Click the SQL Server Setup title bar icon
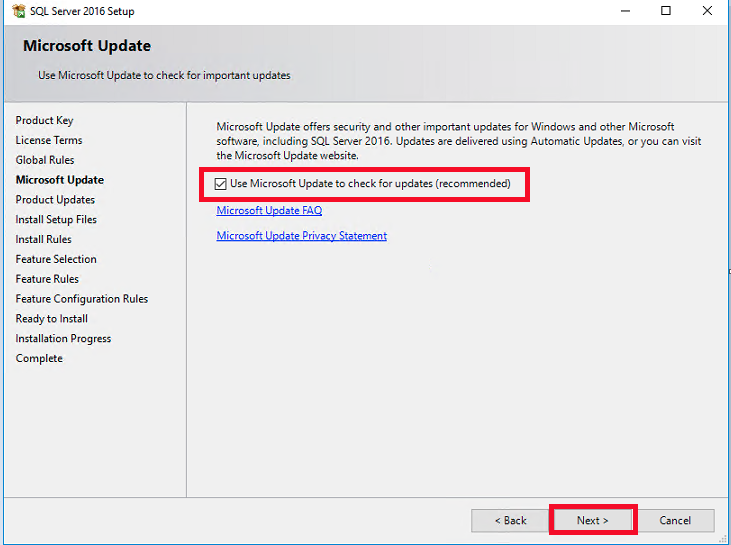The image size is (731, 545). [x=18, y=12]
